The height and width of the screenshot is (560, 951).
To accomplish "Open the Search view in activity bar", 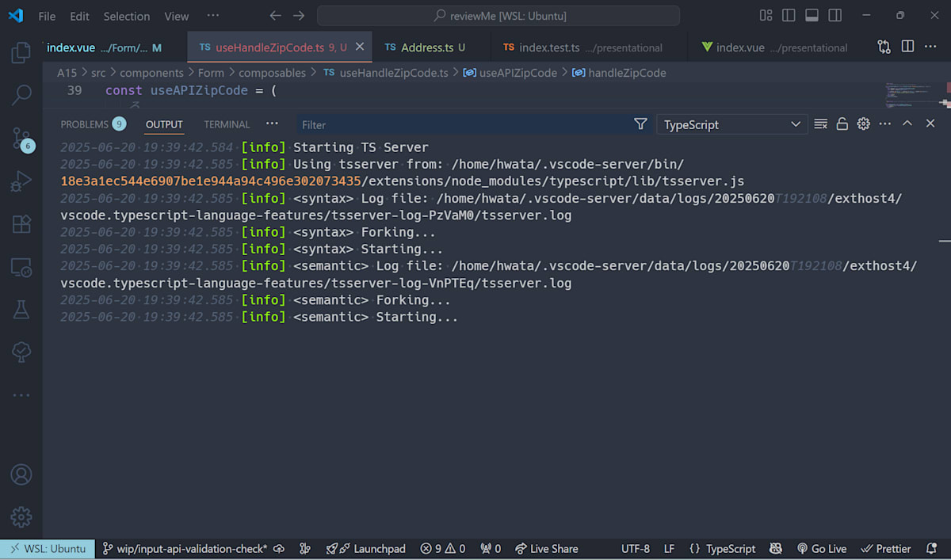I will tap(21, 96).
